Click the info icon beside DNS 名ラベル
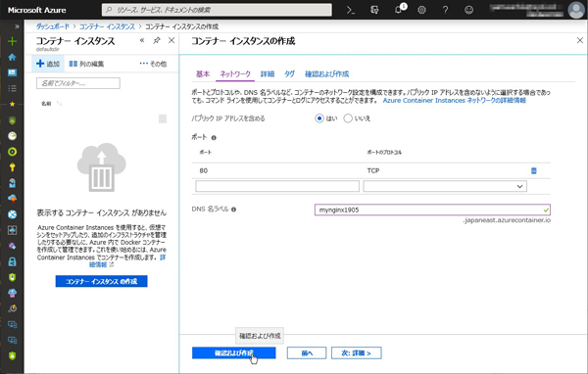 point(233,210)
